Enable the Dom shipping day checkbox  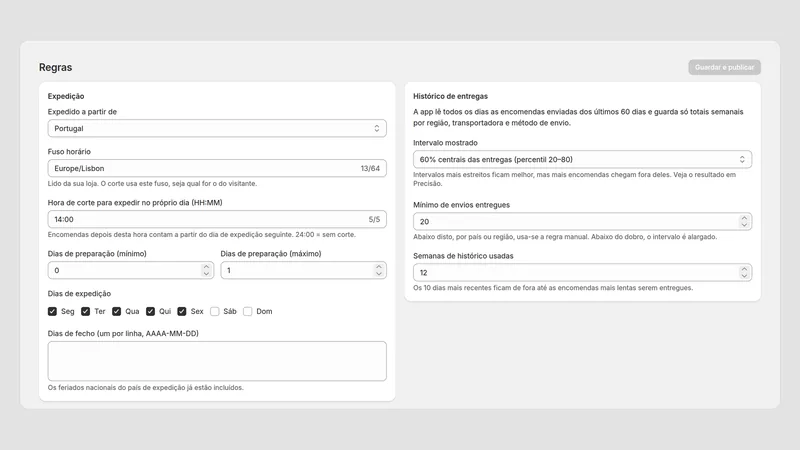(x=247, y=311)
